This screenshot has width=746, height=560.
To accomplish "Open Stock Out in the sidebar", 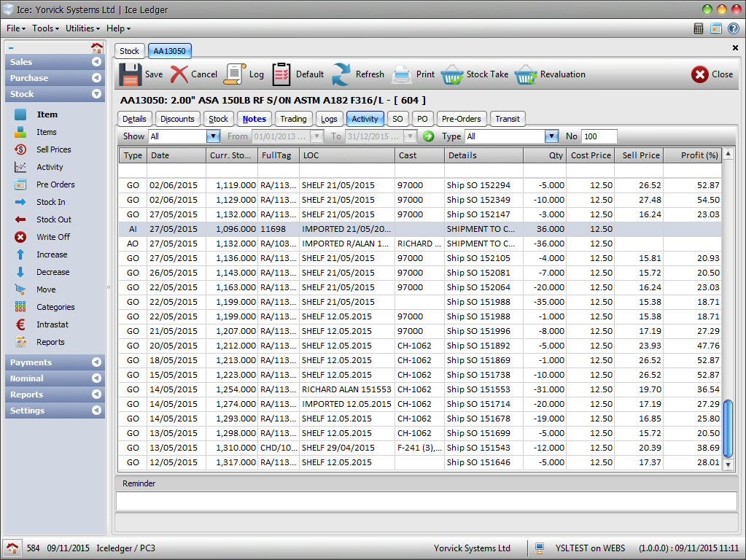I will [x=54, y=219].
